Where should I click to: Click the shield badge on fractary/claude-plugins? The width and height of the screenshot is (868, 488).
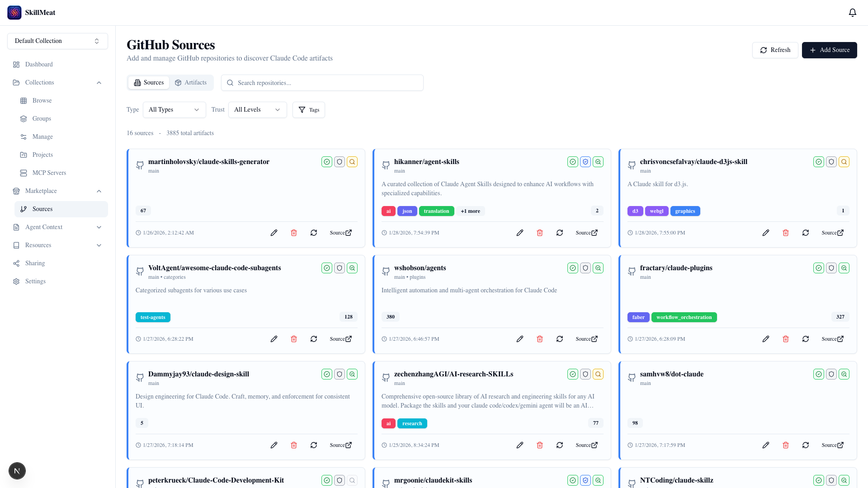click(x=831, y=268)
